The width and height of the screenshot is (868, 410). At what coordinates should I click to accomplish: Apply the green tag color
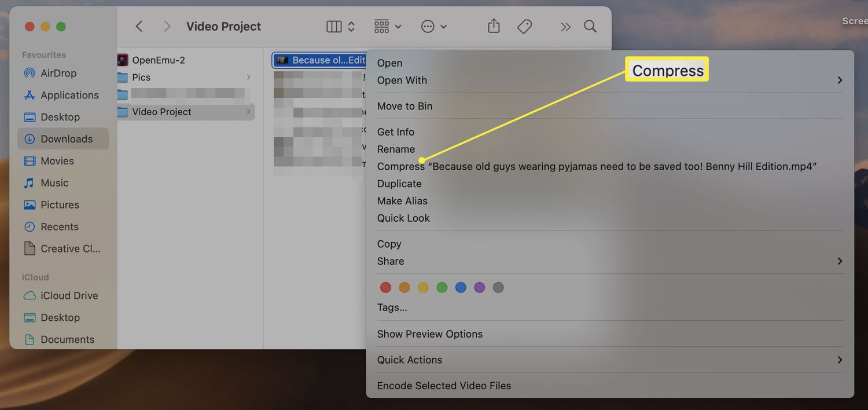(442, 287)
